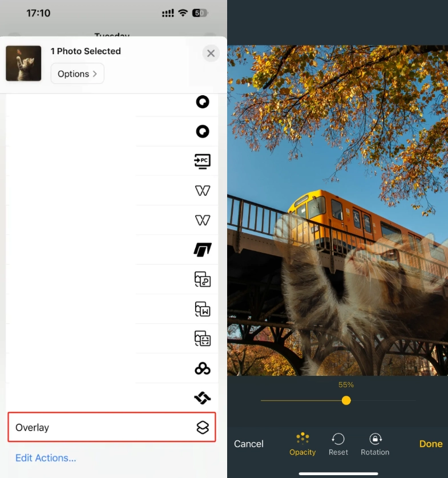Toggle the Rotation lock tool
The image size is (448, 478).
pyautogui.click(x=375, y=444)
